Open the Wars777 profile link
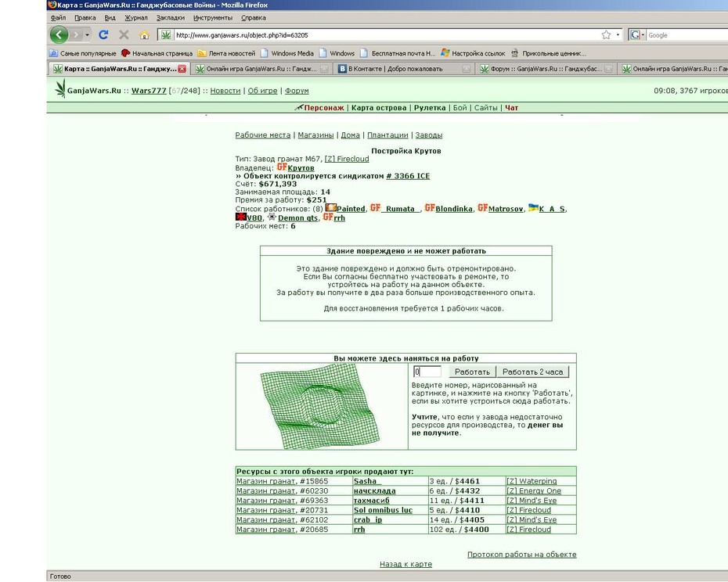Viewport: 728px width, 582px height. pos(149,91)
